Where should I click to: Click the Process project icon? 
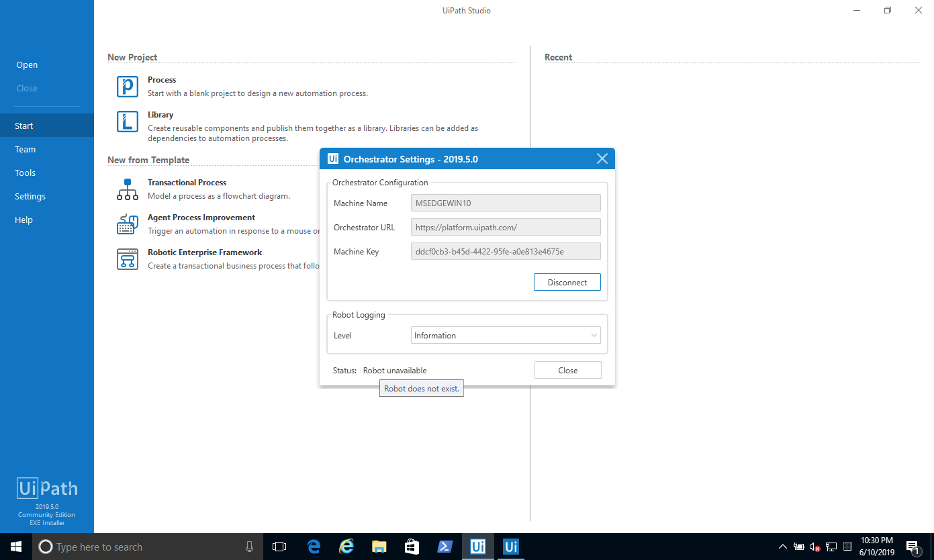coord(128,87)
